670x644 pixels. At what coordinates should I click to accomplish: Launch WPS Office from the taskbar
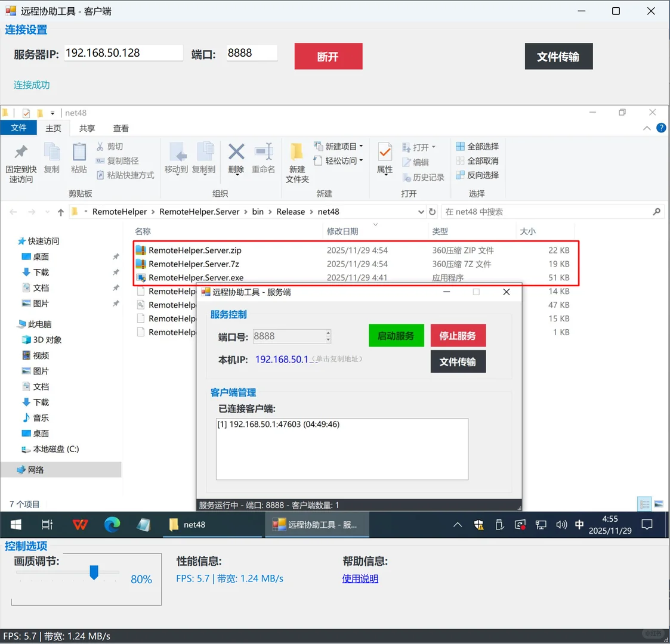point(80,524)
